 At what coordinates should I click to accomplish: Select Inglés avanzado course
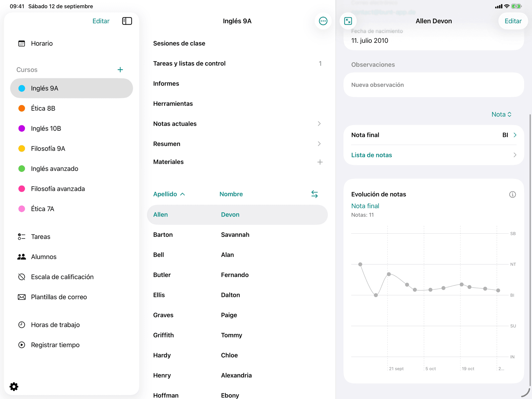(71, 169)
